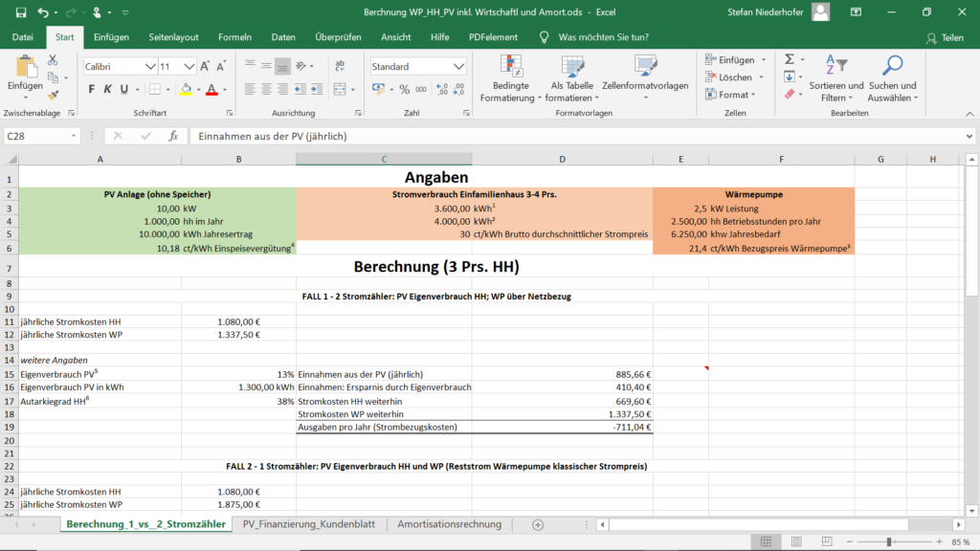Add a new sheet with plus icon
Screen dimensions: 980x551
point(538,525)
